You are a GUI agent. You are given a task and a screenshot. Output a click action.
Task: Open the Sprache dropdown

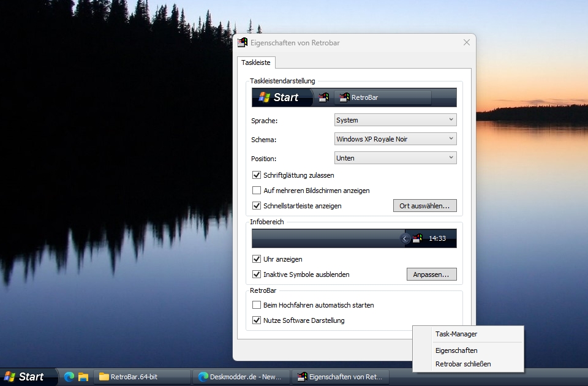pyautogui.click(x=395, y=119)
